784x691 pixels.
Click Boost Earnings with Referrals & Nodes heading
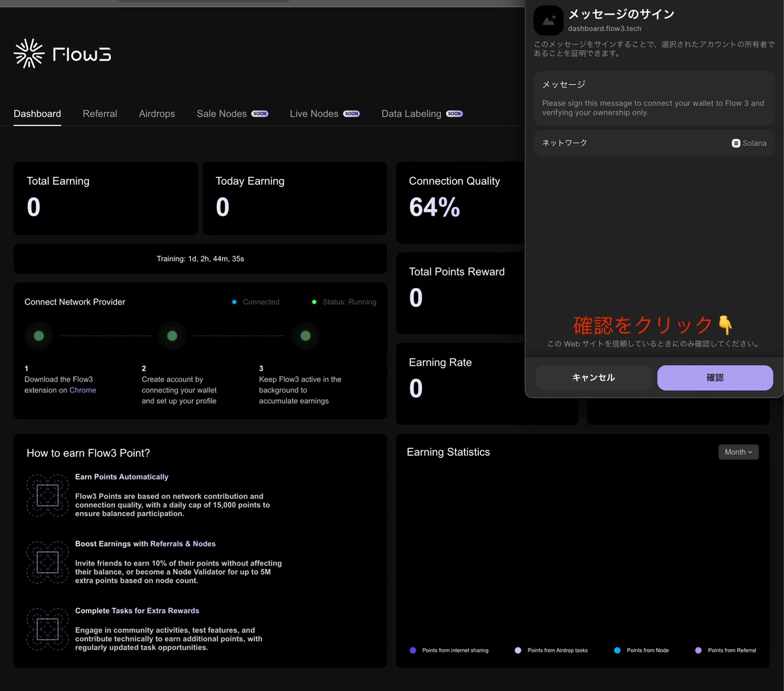(145, 543)
